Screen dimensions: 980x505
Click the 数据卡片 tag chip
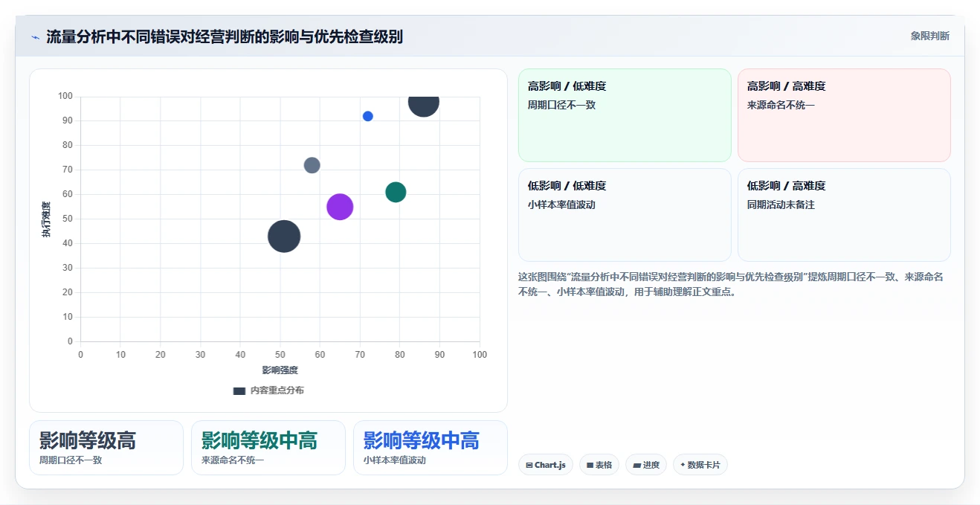point(700,465)
